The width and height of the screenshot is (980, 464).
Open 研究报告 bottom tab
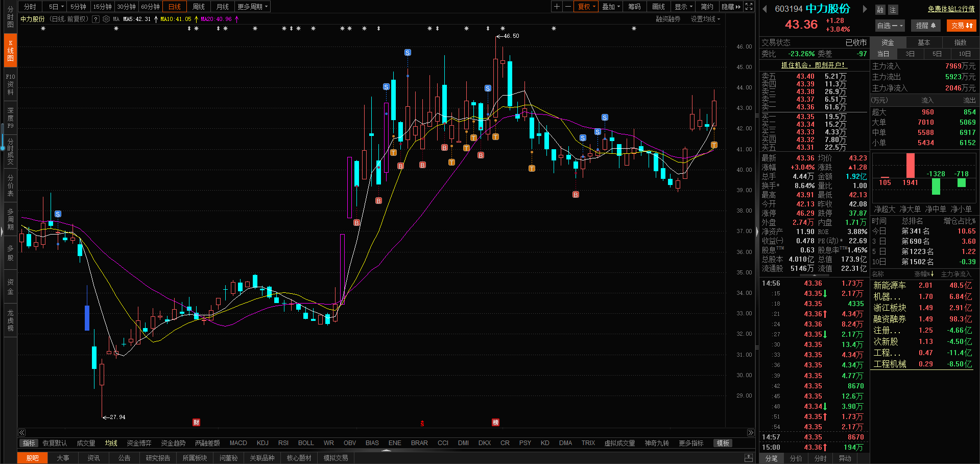click(158, 458)
